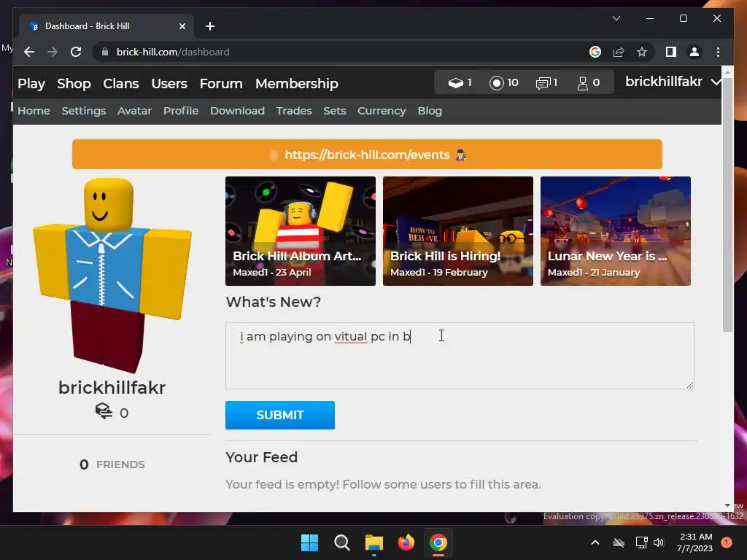The height and width of the screenshot is (560, 747).
Task: Open File Explorer from taskbar
Action: (x=374, y=542)
